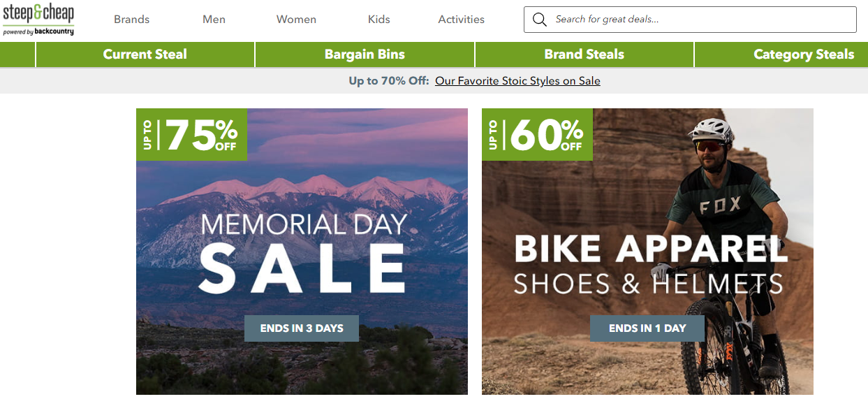
Task: Click the Favorite Stoic Styles sale link
Action: coord(517,81)
